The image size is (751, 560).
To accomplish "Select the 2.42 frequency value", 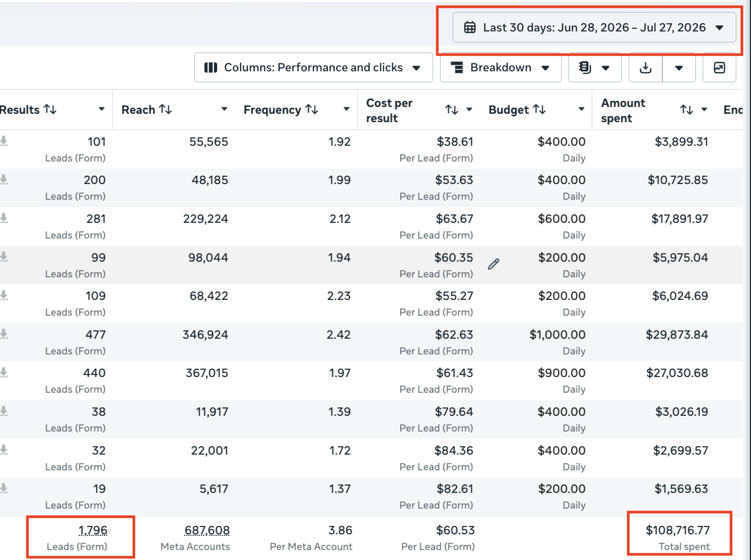I will click(339, 335).
